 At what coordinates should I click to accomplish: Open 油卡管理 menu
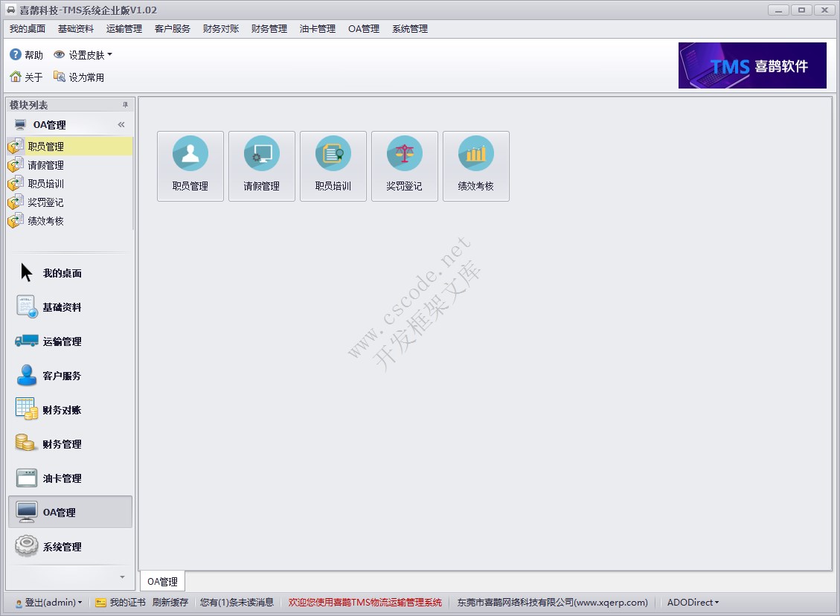pos(317,29)
